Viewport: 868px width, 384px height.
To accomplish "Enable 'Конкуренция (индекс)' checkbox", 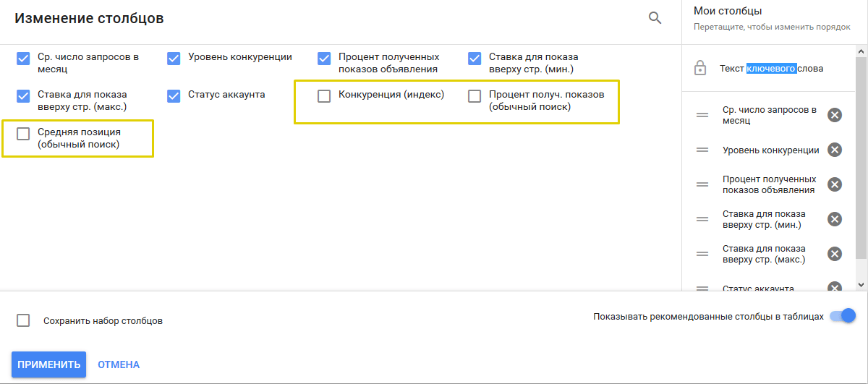I will coord(324,96).
